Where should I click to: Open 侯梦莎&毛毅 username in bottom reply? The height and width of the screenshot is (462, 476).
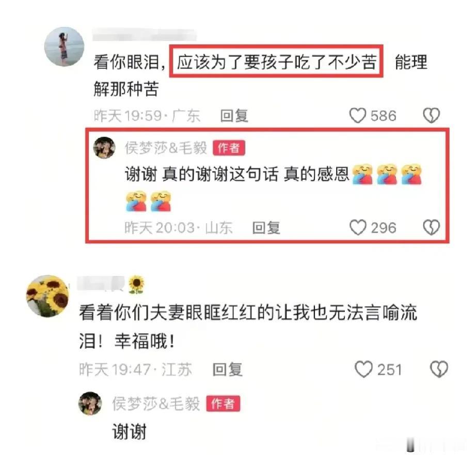click(156, 404)
